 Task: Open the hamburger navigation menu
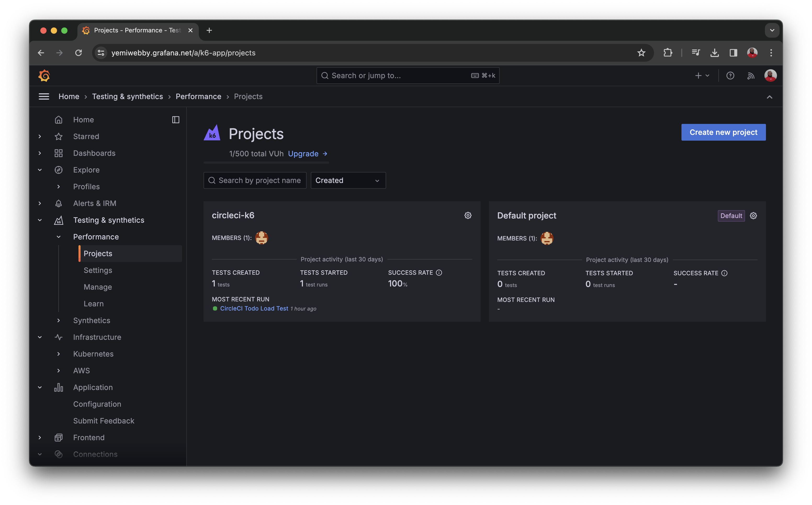point(44,96)
